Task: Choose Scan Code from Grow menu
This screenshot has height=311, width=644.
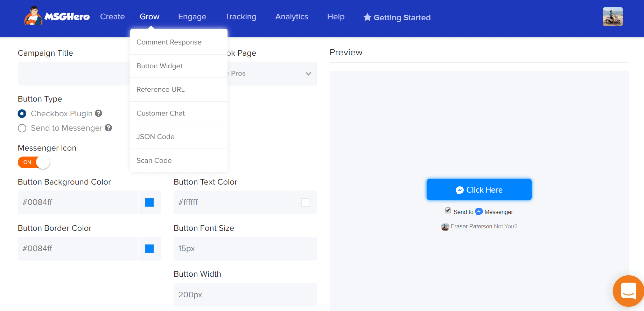Action: coord(179,160)
